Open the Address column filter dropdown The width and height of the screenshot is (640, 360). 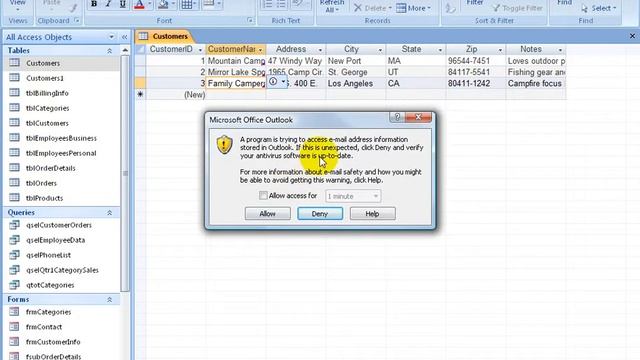[320, 50]
